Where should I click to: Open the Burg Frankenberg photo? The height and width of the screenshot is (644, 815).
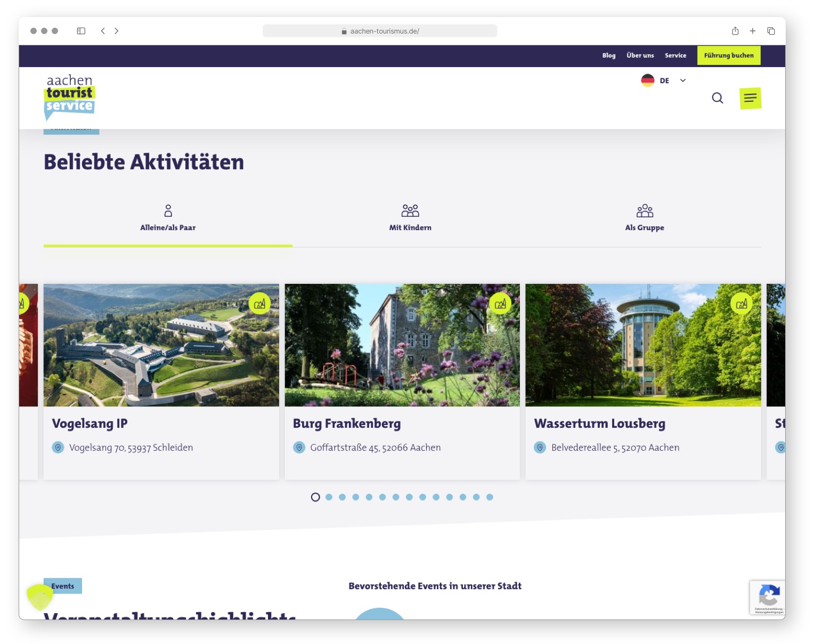click(402, 345)
